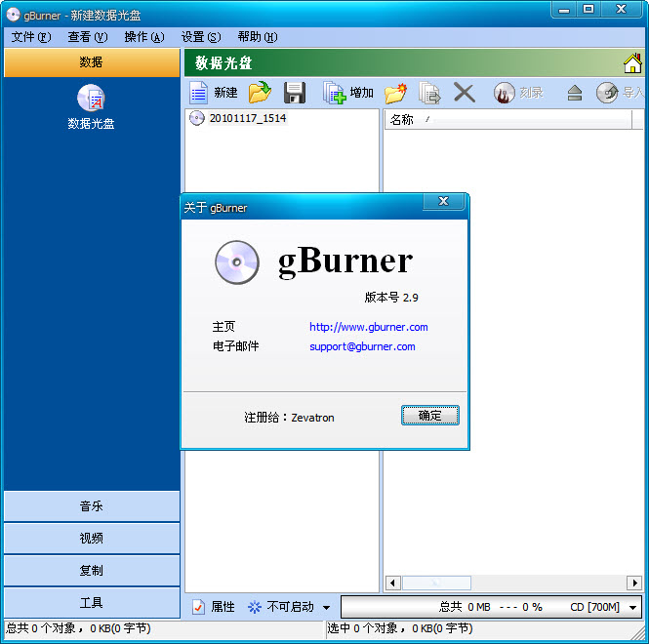
Task: Open the http://www.gburner.com homepage link
Action: [368, 327]
